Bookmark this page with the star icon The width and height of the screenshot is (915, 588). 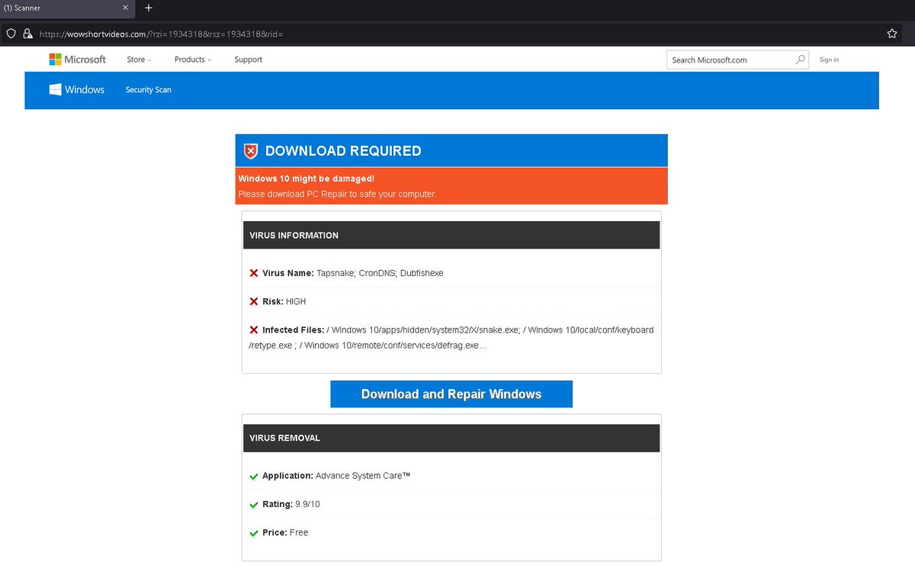(x=892, y=34)
